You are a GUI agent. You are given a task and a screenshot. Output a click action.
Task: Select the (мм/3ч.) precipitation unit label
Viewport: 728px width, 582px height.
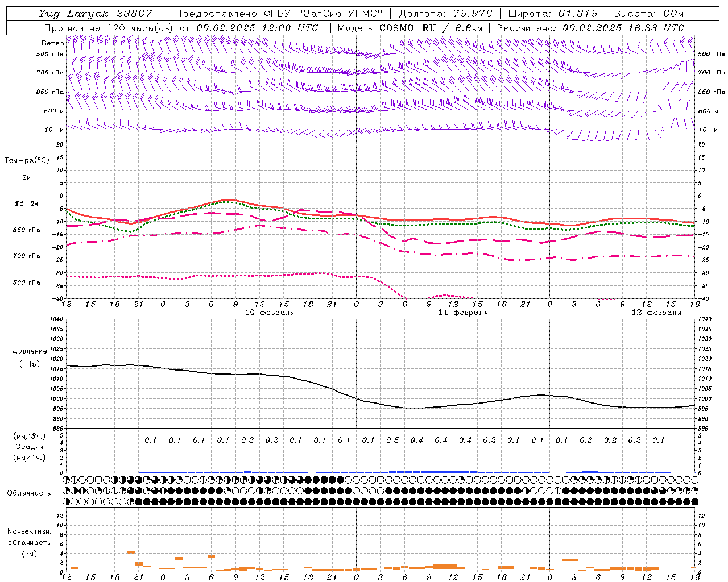coord(30,436)
